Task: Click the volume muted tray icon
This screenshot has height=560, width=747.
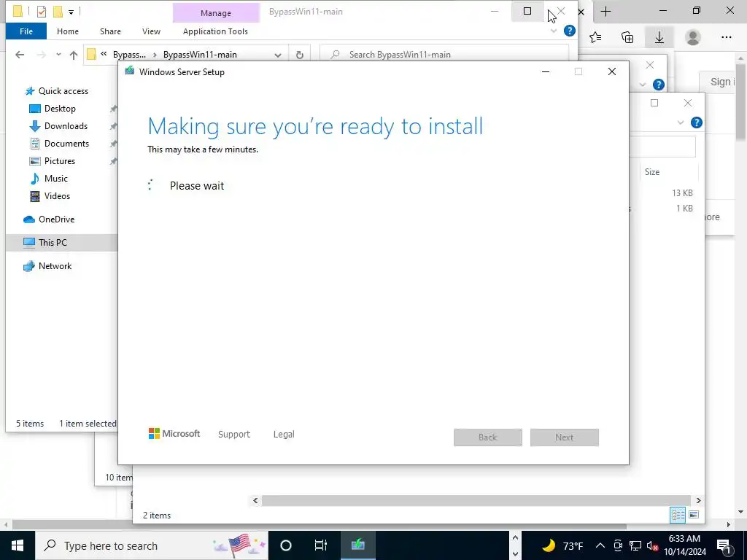Action: point(652,546)
